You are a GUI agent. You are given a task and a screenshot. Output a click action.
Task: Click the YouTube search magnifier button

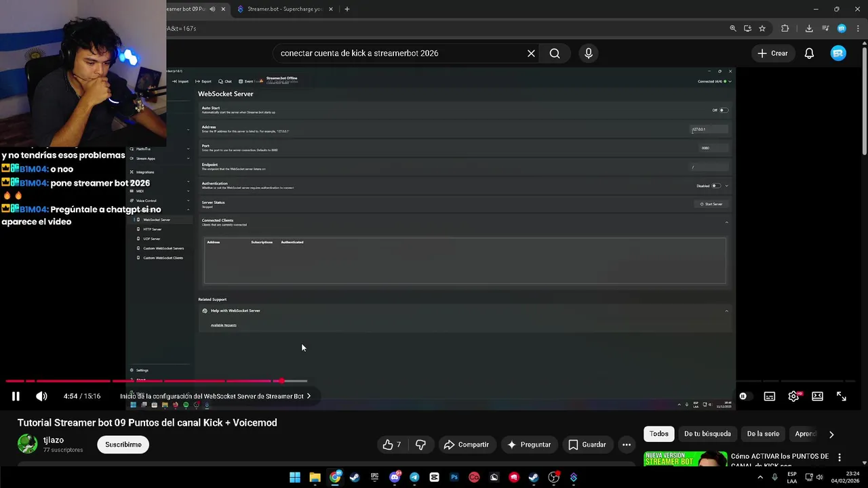(x=555, y=54)
